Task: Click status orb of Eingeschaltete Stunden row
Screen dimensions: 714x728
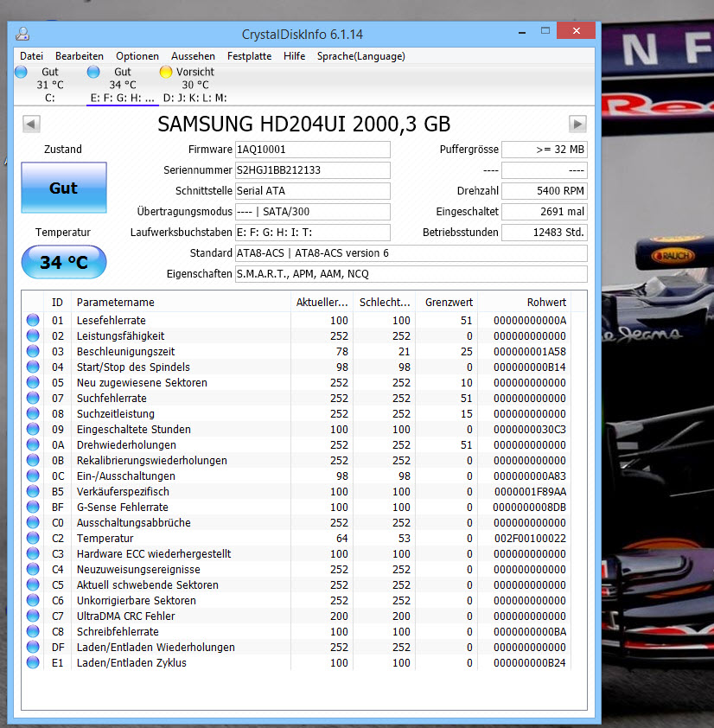Action: (x=33, y=429)
